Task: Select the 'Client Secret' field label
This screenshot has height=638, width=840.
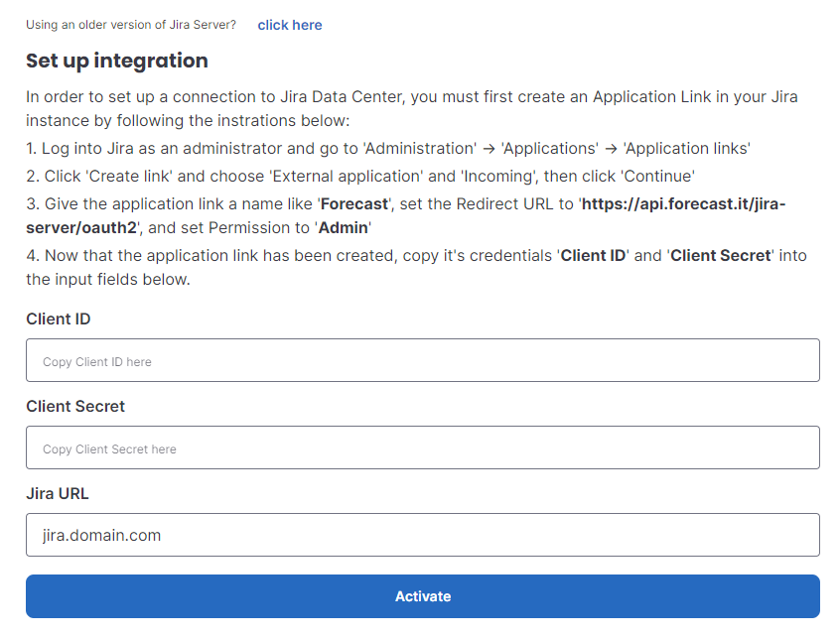Action: click(x=75, y=406)
